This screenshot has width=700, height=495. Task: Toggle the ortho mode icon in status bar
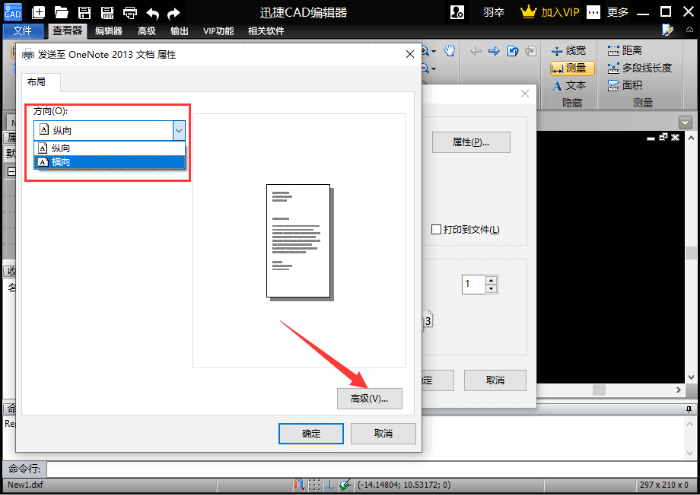pos(329,485)
